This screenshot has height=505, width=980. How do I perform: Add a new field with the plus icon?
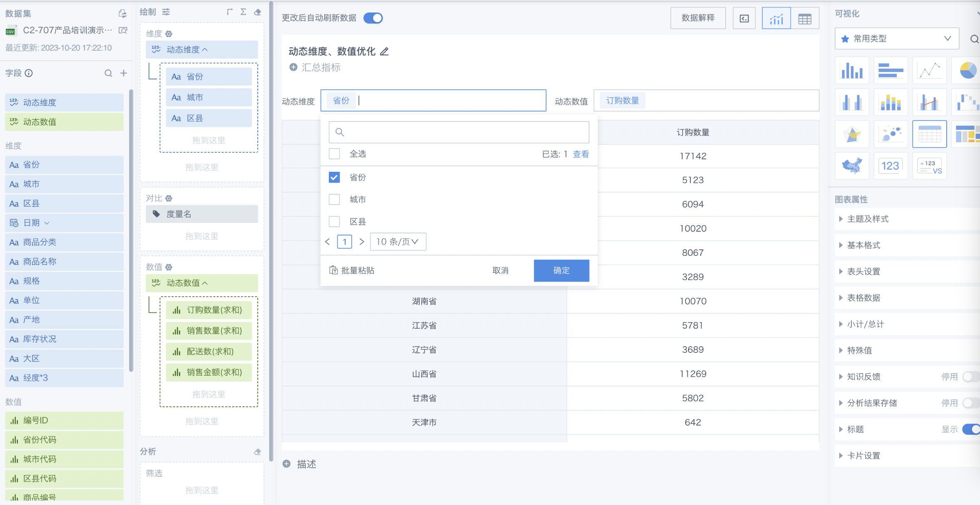coord(124,73)
